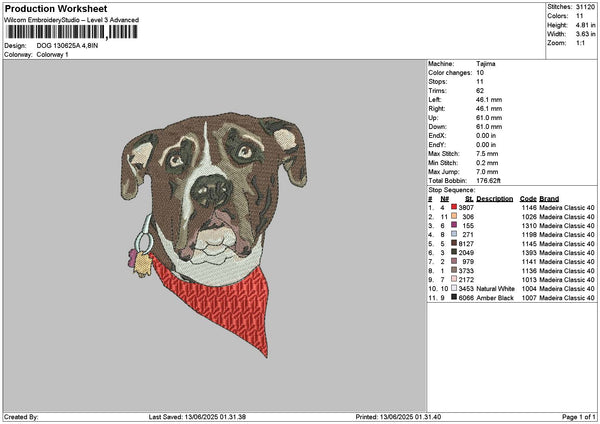Screen dimensions: 600x424
Task: Click the mauve swatch beside stitch count 979
Action: tap(454, 261)
